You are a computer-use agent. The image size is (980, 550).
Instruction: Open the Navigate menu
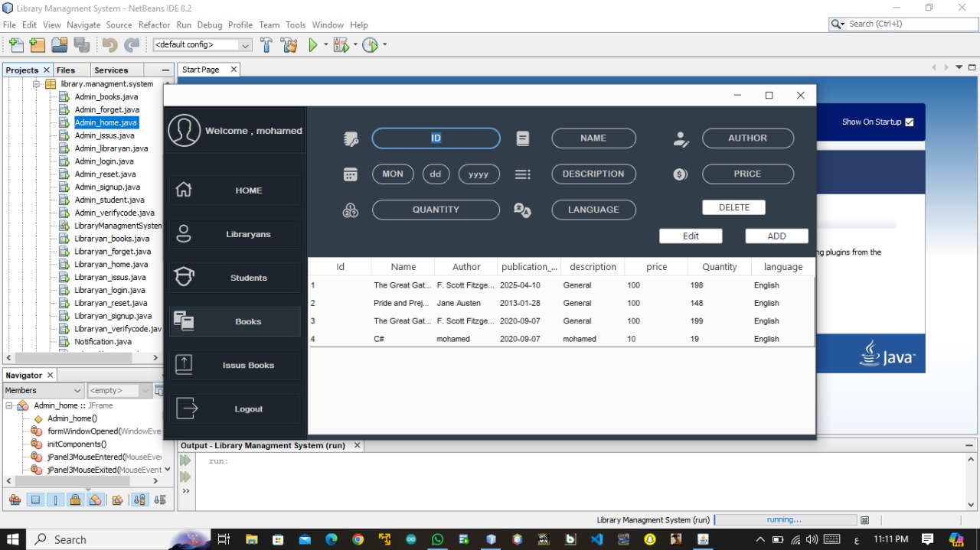tap(83, 24)
